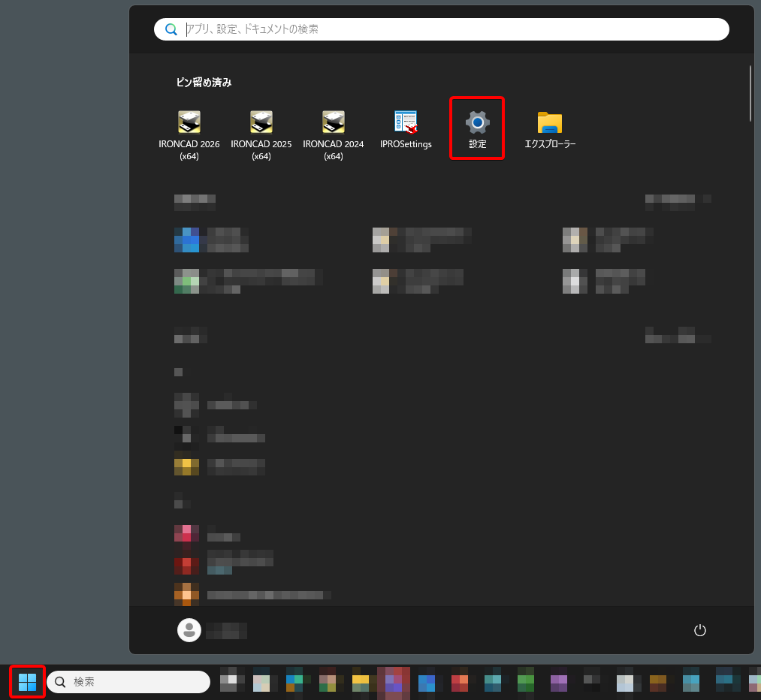Click the magnifier icon in Start search

(171, 29)
